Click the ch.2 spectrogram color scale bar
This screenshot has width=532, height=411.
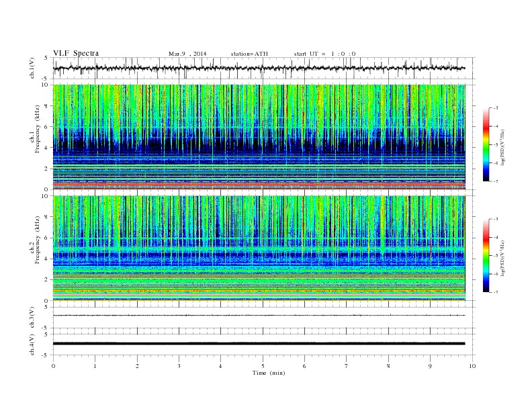(486, 255)
